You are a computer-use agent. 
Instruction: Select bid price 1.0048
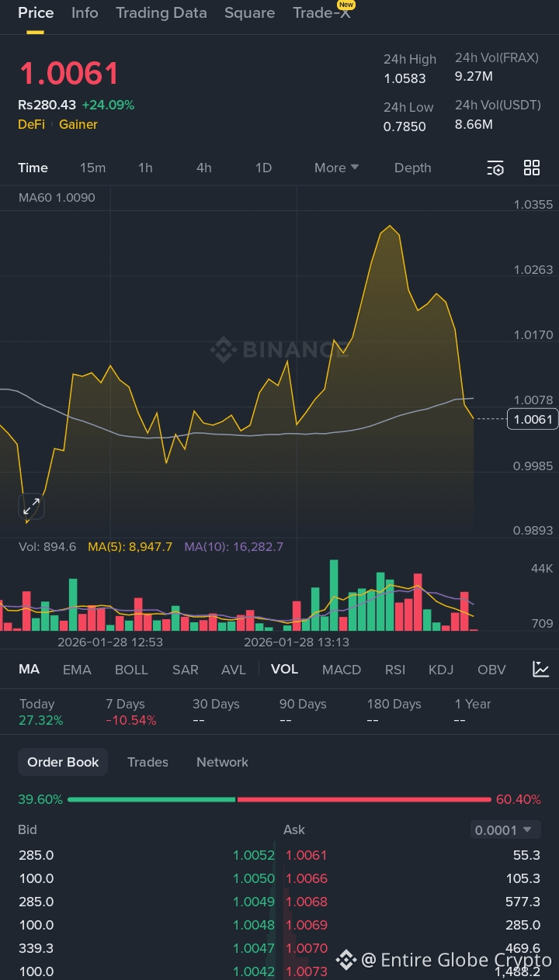click(254, 925)
